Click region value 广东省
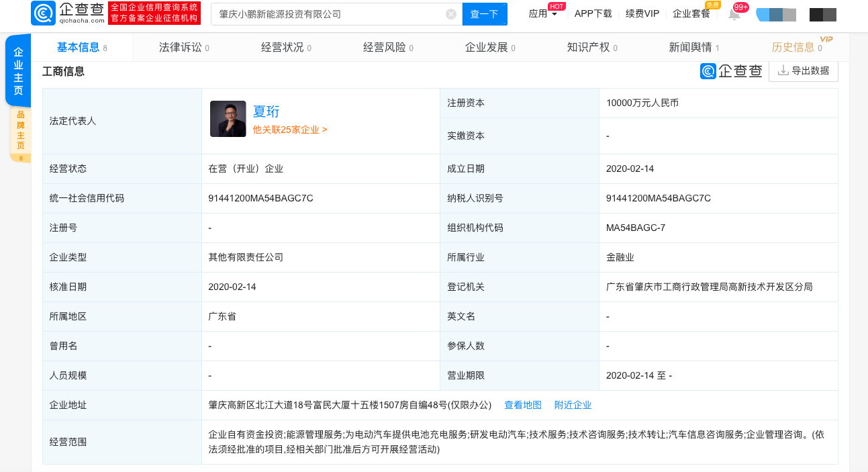Screen dimensions: 868x472 222,316
